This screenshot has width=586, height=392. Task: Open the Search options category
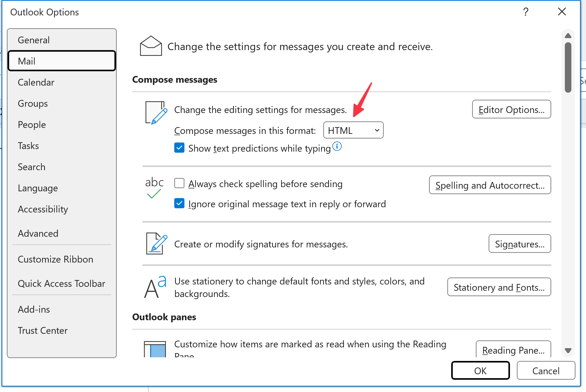[x=62, y=167]
